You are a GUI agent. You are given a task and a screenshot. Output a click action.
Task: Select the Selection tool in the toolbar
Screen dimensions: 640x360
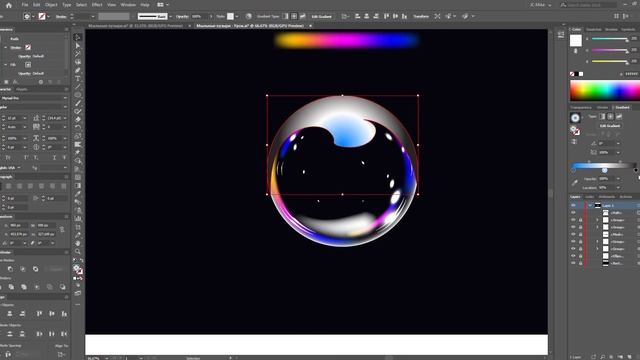[78, 37]
